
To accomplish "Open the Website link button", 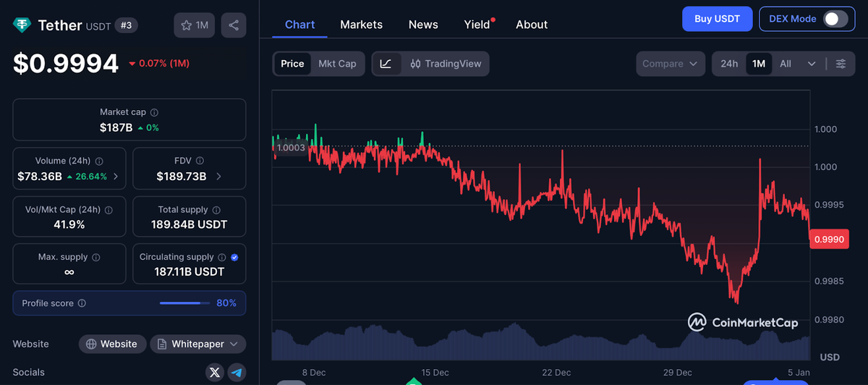I will click(112, 344).
